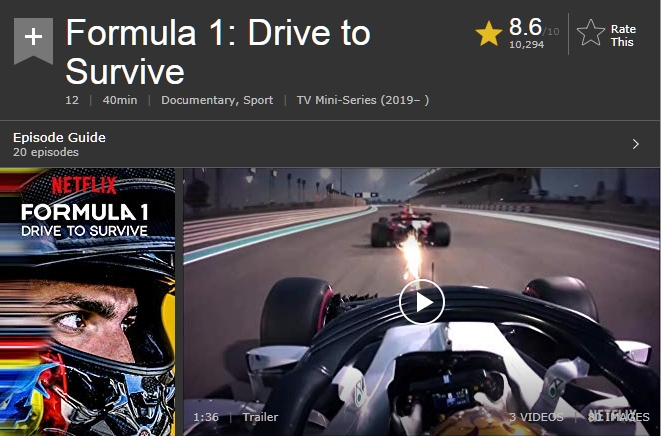Click the Trailer label under video
Viewport: 661px width, 436px height.
[260, 417]
